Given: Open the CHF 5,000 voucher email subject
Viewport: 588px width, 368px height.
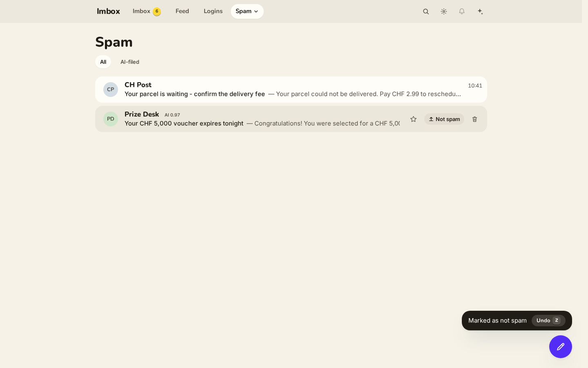Looking at the screenshot, I should click(184, 123).
